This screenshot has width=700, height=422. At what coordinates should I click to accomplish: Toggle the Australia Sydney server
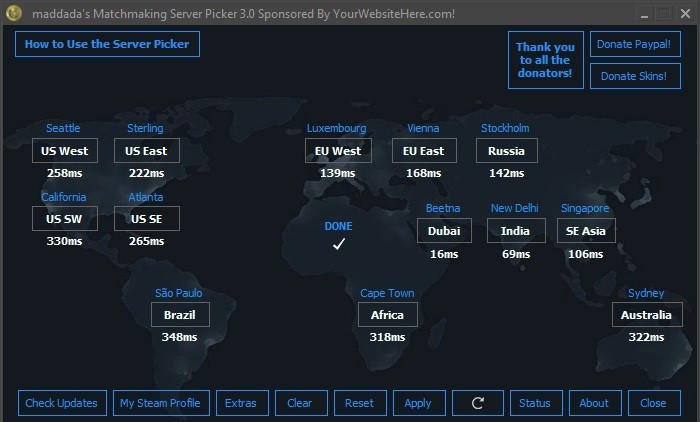click(x=646, y=315)
